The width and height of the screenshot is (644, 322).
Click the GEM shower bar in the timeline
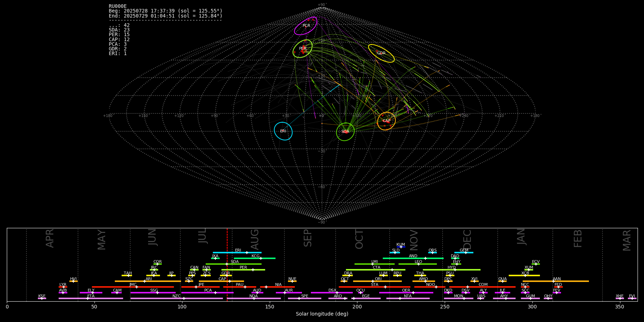point(464,253)
